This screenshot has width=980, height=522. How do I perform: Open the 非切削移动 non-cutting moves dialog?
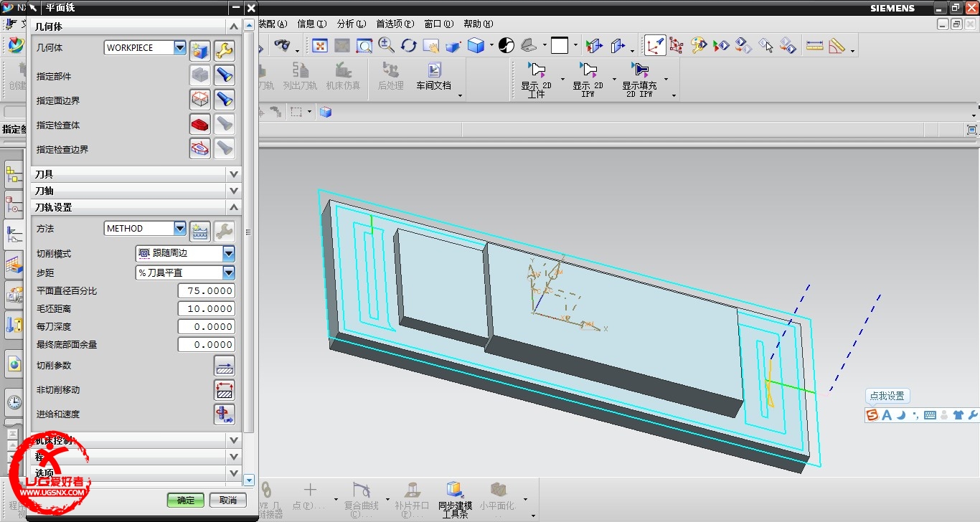(x=225, y=390)
